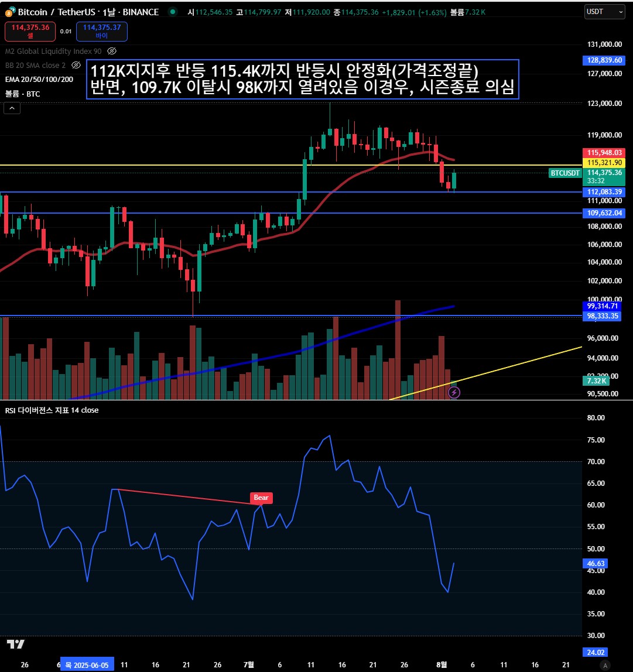Show the hidden M2 Global Liquidity indicator via eye icon
Screen dimensions: 633x672
(x=112, y=51)
